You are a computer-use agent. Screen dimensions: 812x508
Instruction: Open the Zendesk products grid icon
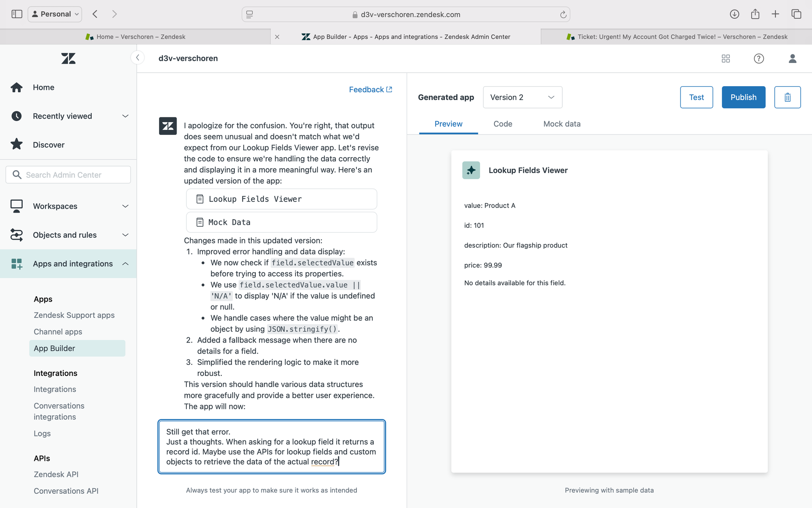(x=726, y=59)
